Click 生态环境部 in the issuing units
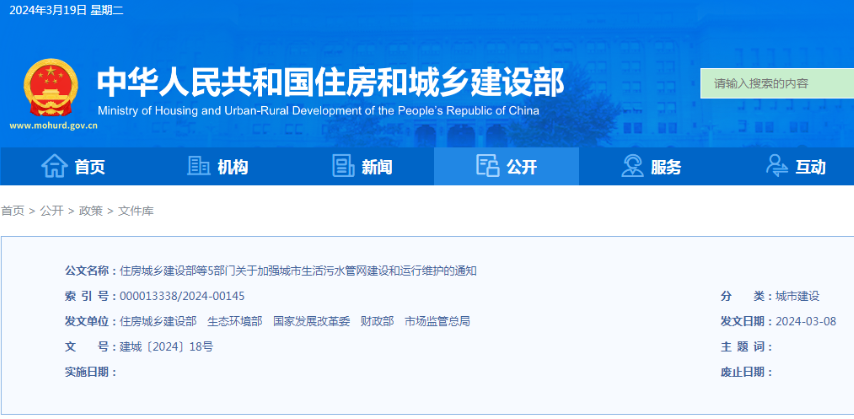This screenshot has height=419, width=854. (235, 321)
